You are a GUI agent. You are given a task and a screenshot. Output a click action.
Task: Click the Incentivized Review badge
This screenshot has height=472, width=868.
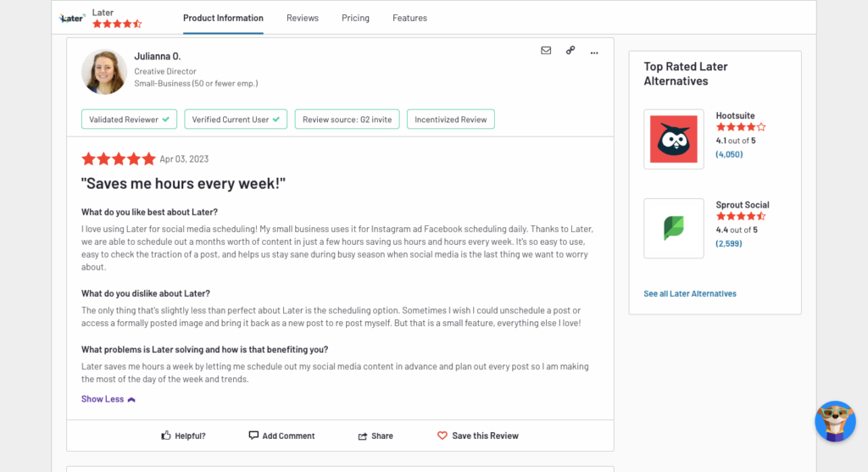pyautogui.click(x=451, y=119)
